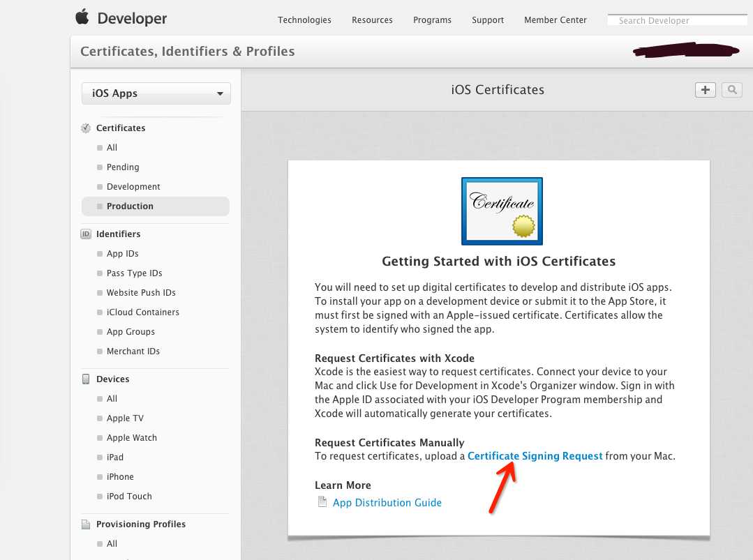This screenshot has width=753, height=560.
Task: Click the large Certificate illustration
Action: [502, 211]
